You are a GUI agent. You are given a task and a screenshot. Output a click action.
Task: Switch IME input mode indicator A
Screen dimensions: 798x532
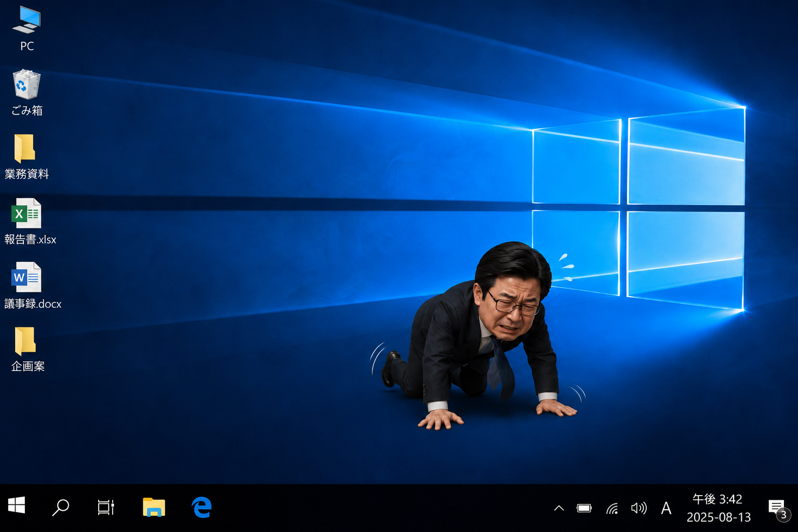(666, 508)
